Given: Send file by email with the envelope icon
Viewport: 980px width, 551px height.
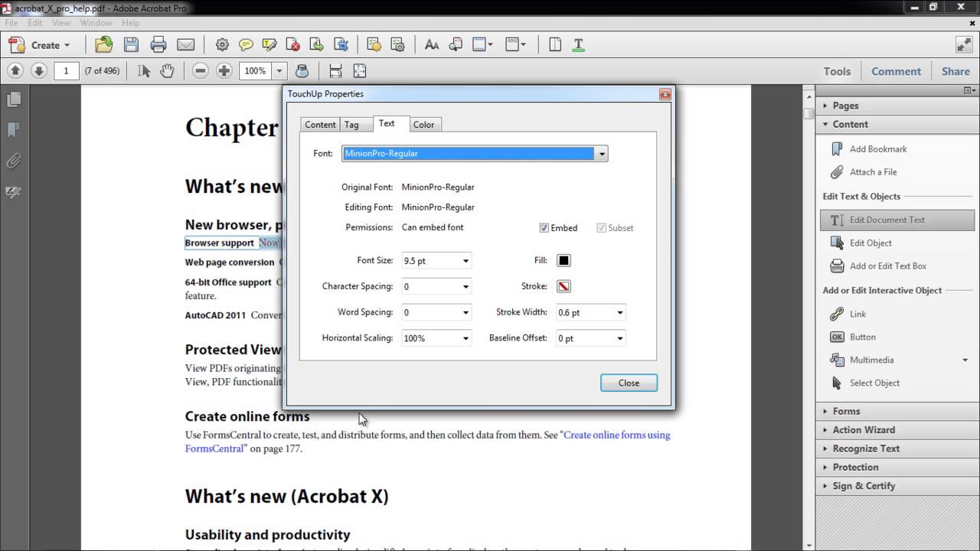Looking at the screenshot, I should [185, 45].
